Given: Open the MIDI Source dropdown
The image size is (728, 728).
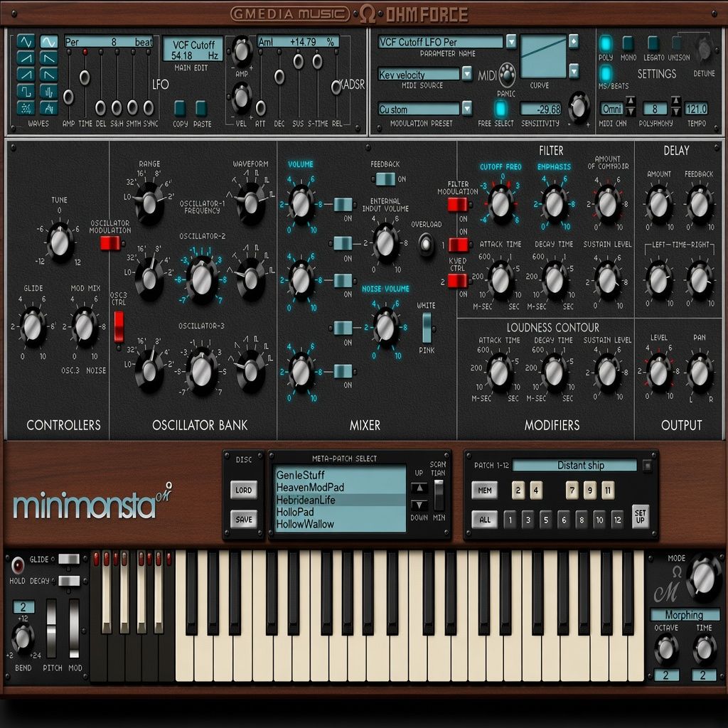Looking at the screenshot, I should [466, 73].
